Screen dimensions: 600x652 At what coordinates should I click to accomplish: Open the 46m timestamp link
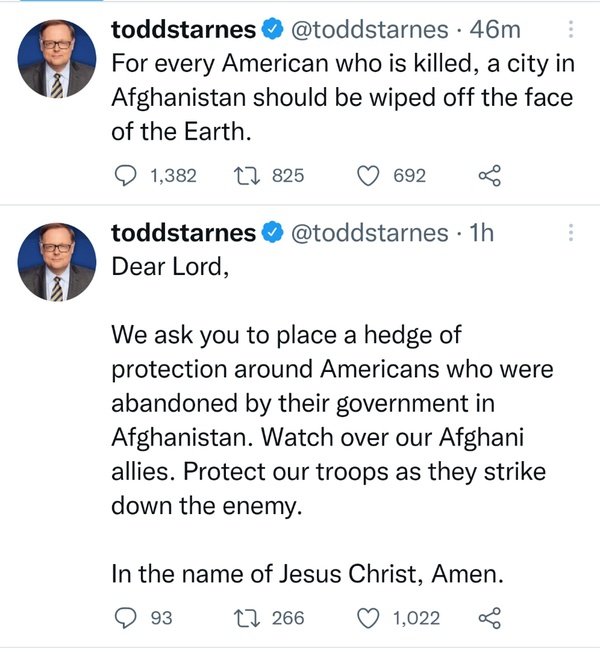click(489, 31)
